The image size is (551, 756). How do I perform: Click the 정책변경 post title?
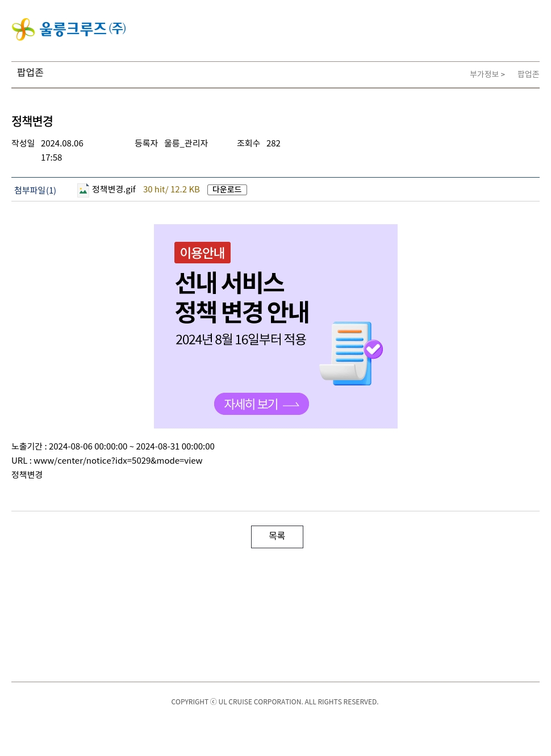point(32,121)
